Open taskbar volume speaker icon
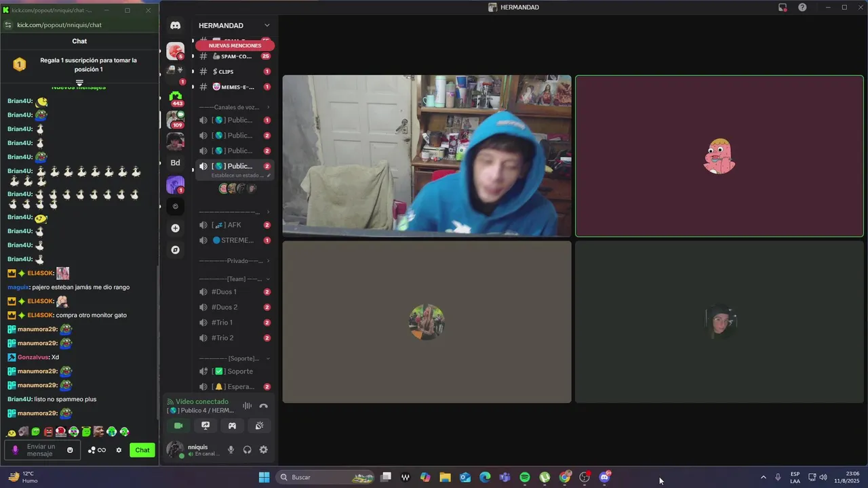The height and width of the screenshot is (488, 868). [x=823, y=477]
